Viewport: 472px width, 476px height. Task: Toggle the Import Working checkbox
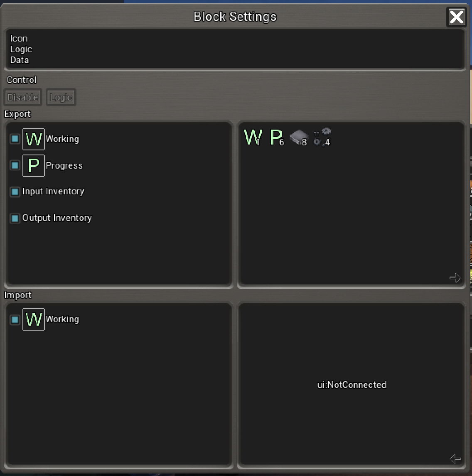click(x=15, y=319)
